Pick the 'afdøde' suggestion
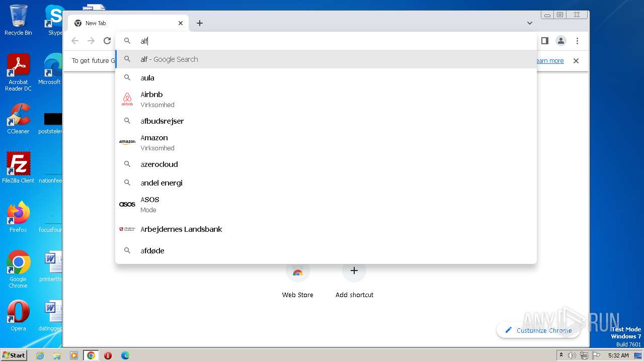 tap(326, 251)
